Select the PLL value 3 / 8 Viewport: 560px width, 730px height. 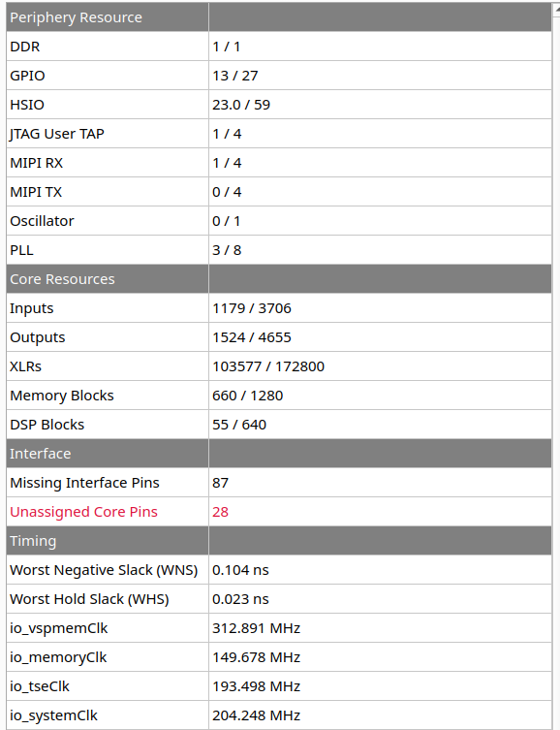(227, 250)
